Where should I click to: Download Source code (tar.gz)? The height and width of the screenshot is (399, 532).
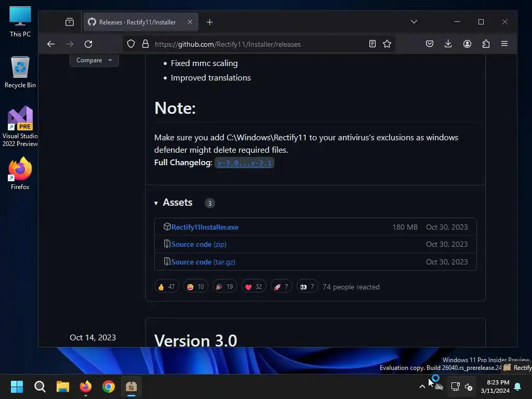203,262
